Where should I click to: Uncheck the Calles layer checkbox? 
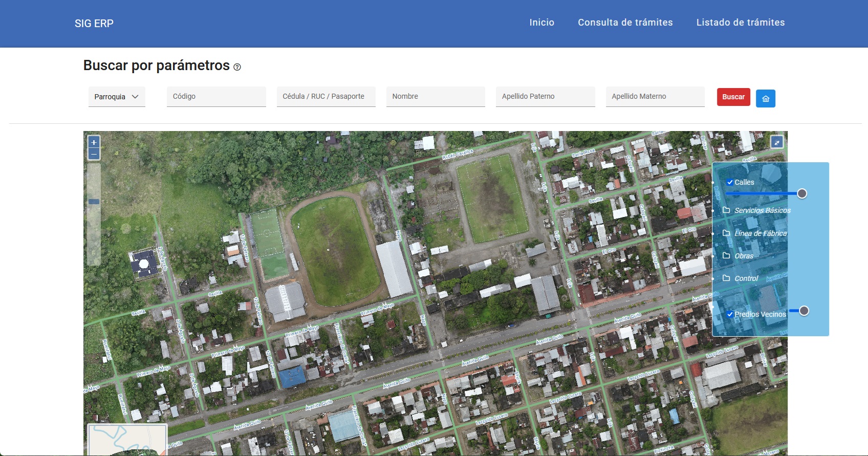click(x=730, y=182)
